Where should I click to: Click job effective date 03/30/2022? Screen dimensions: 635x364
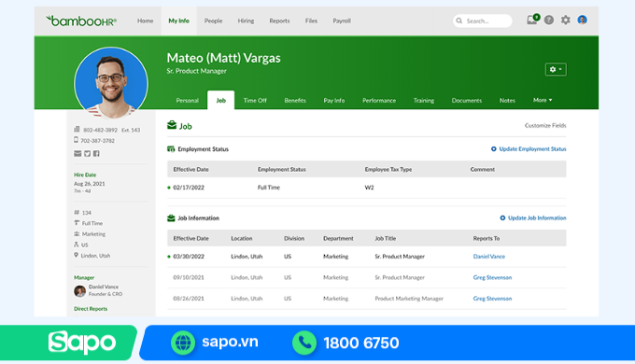coord(189,257)
